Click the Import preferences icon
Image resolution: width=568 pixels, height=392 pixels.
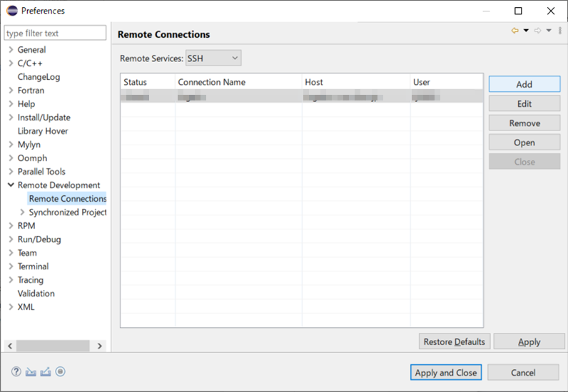point(31,371)
